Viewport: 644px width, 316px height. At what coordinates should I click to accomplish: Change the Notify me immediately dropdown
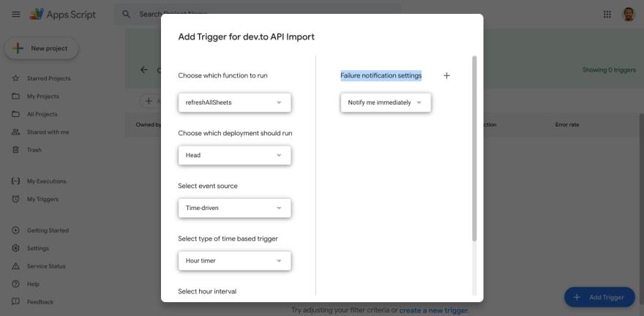[x=386, y=102]
